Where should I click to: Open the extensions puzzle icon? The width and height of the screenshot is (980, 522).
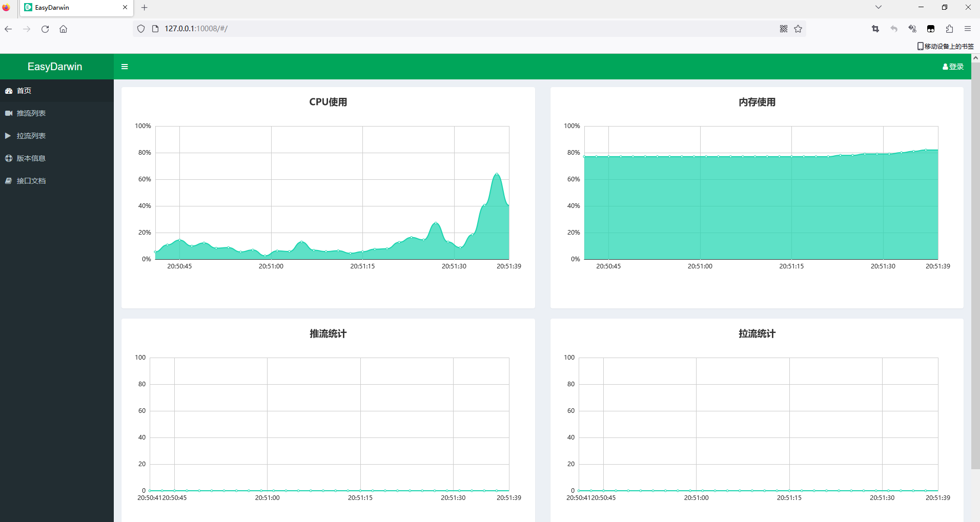[949, 29]
